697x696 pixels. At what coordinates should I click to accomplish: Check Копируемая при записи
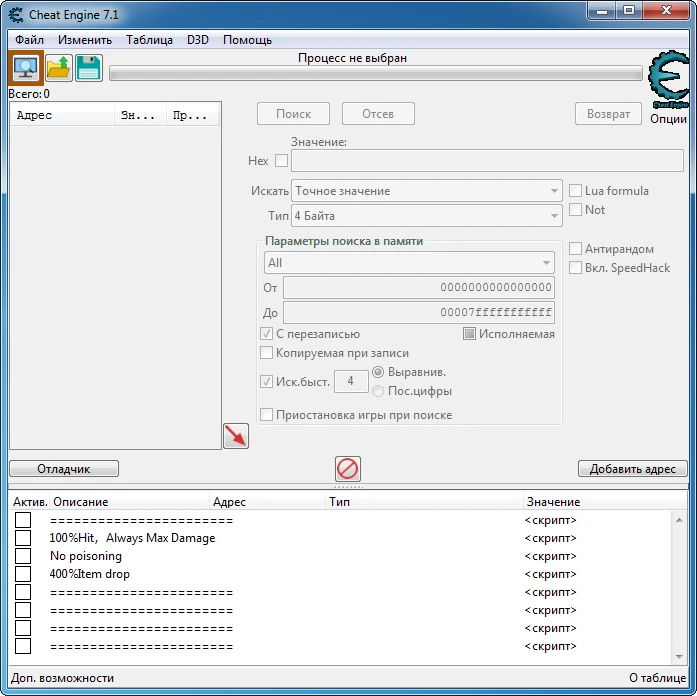266,353
